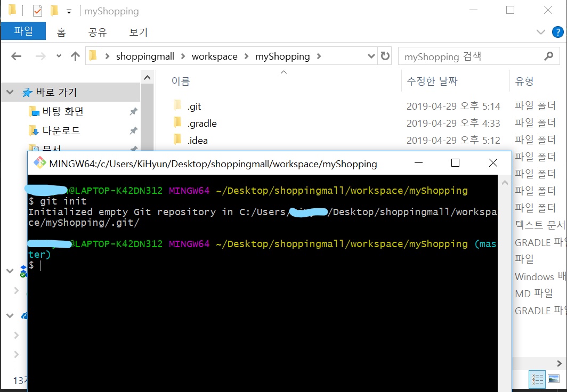Select the .git folder
Screen dimensions: 567x392
194,107
